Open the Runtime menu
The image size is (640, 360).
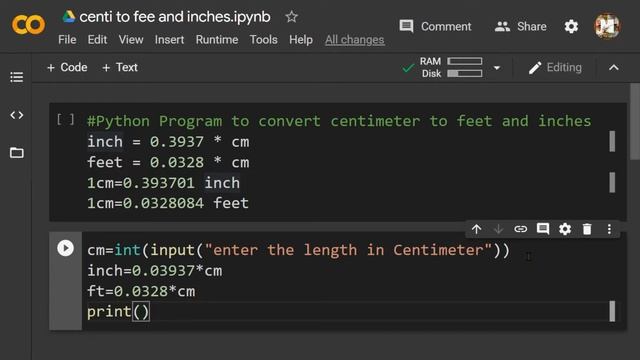[x=217, y=40]
